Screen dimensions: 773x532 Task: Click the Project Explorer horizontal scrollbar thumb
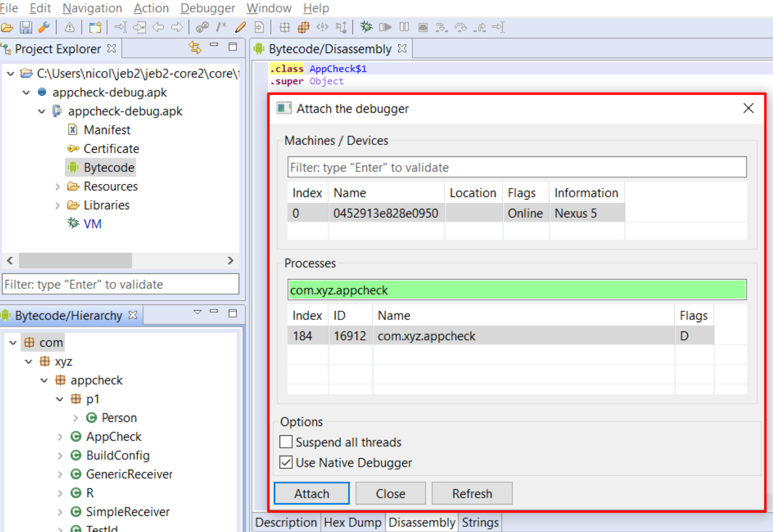coord(75,260)
